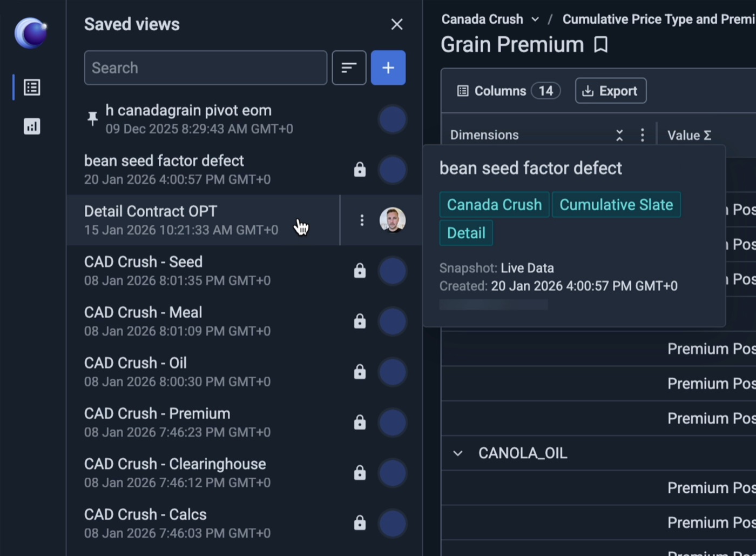Bookmark the Grain Premium view

tap(600, 45)
